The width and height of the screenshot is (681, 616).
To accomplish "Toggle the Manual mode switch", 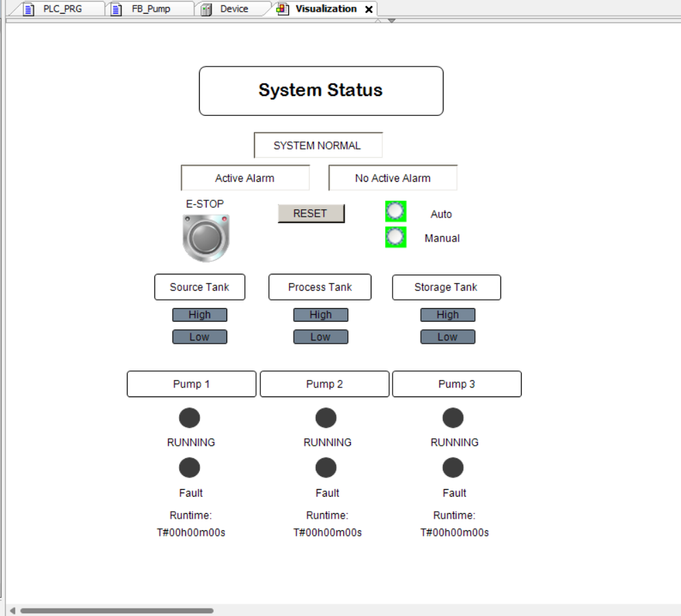I will [x=395, y=237].
